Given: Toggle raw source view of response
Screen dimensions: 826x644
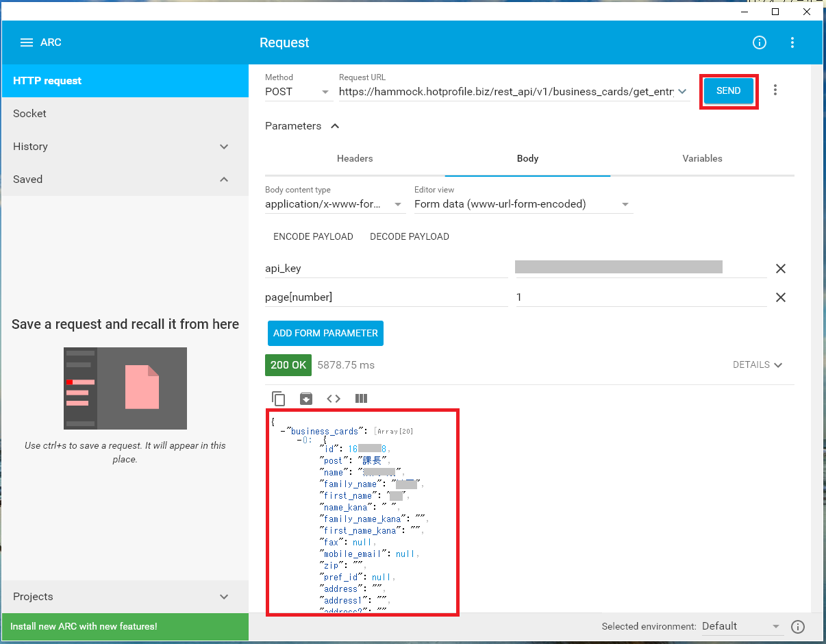Looking at the screenshot, I should coord(334,399).
